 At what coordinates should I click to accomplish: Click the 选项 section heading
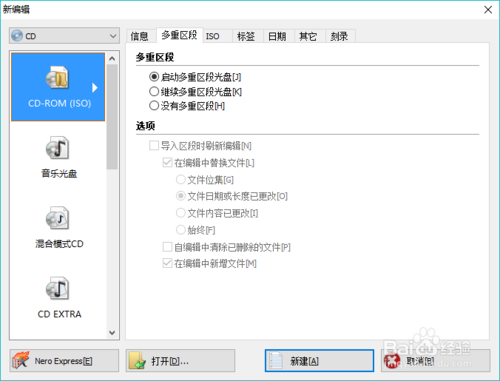(145, 126)
